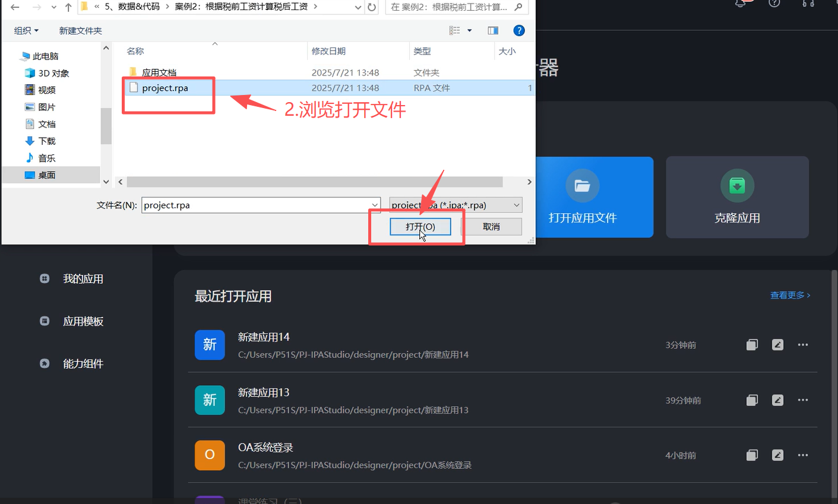This screenshot has width=838, height=504.
Task: Edit icon for 新建应用14
Action: [x=777, y=345]
